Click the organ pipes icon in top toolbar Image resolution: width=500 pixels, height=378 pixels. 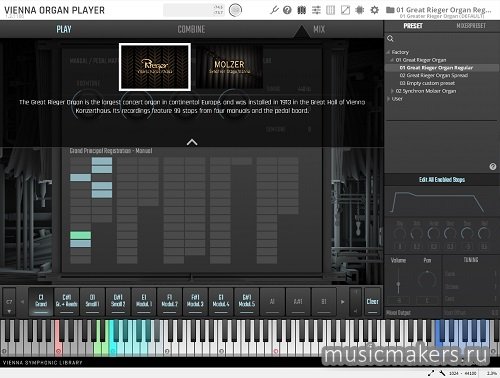click(x=301, y=10)
